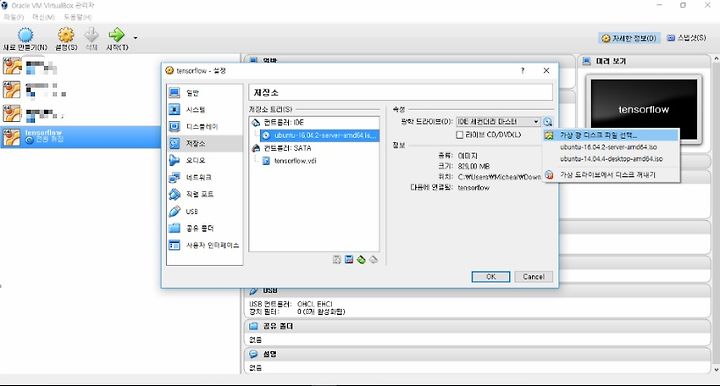Open 공유 폴더 settings category in dialog
720x386 pixels.
[204, 228]
